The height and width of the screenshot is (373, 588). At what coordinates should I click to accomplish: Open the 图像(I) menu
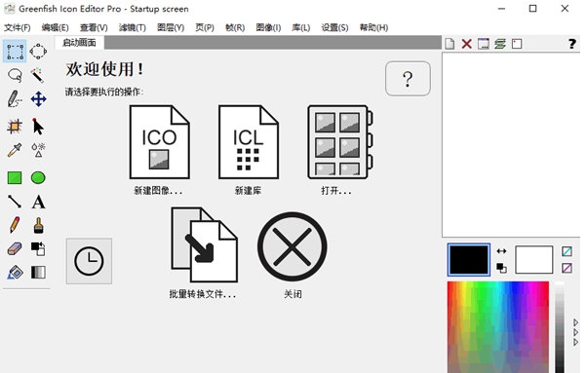268,27
